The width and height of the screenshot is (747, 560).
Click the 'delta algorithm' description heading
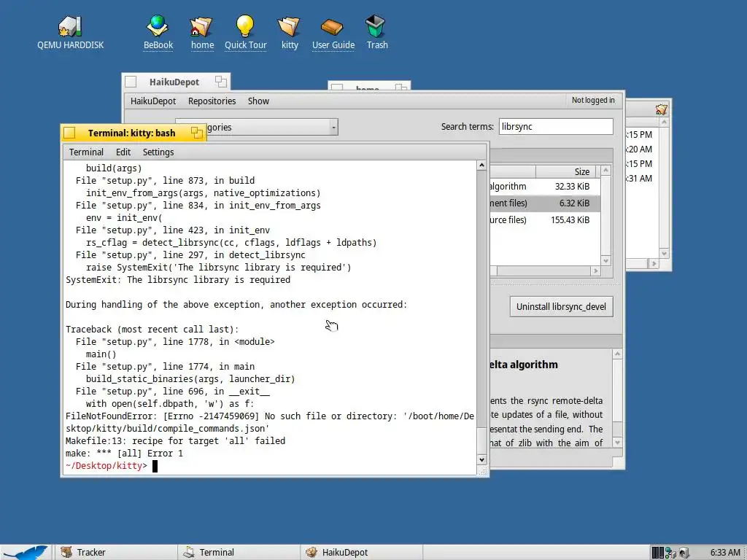pyautogui.click(x=524, y=365)
